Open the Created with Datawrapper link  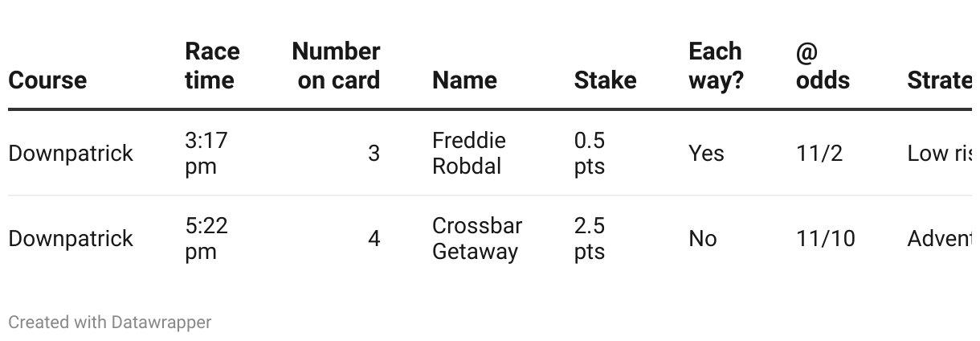point(109,323)
